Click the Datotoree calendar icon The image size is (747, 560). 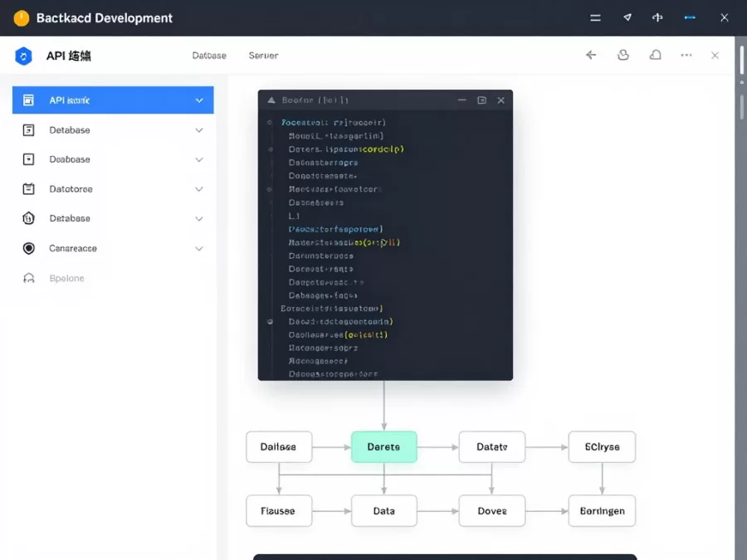point(28,189)
